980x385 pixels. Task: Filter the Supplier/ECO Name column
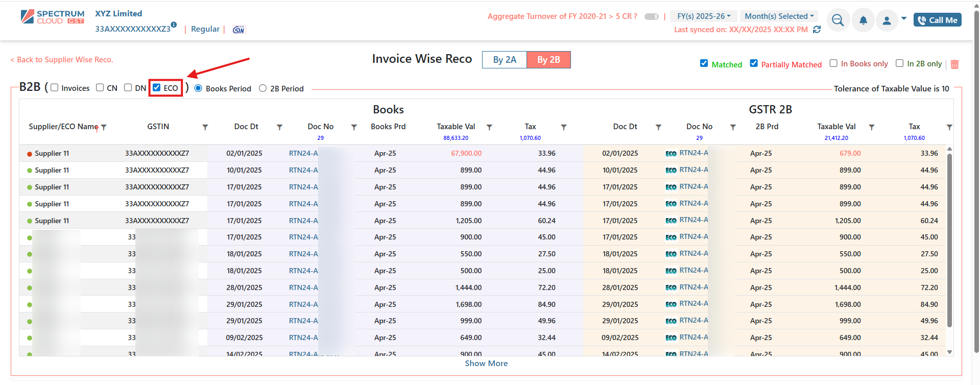104,127
